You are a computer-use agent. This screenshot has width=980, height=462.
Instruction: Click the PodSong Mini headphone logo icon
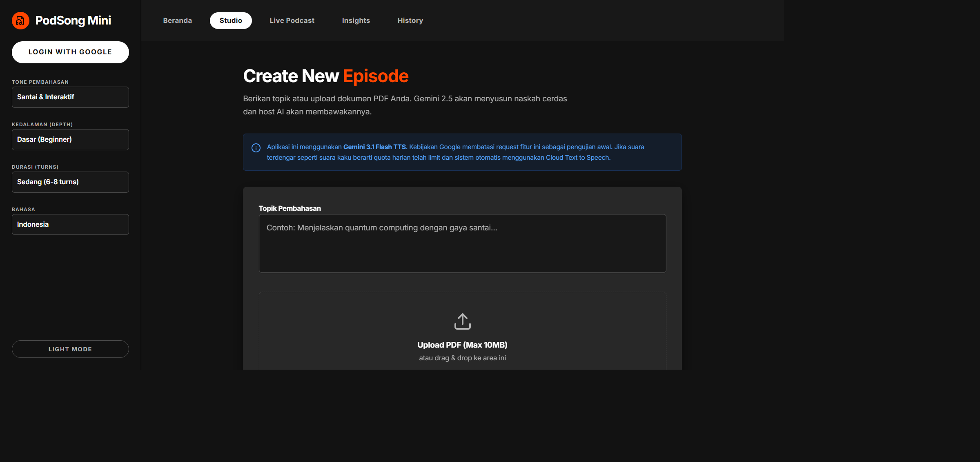click(20, 20)
